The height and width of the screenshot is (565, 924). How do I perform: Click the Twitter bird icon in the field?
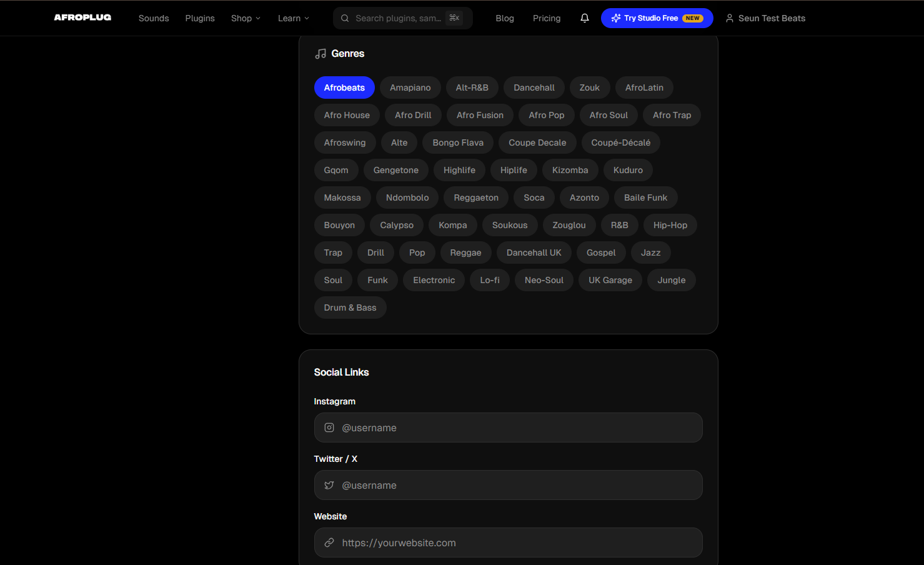click(x=329, y=485)
